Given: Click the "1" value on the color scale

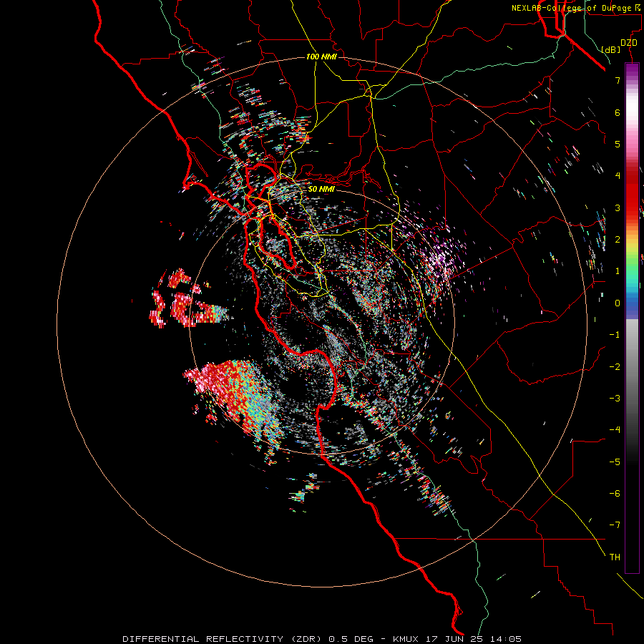Looking at the screenshot, I should point(618,271).
